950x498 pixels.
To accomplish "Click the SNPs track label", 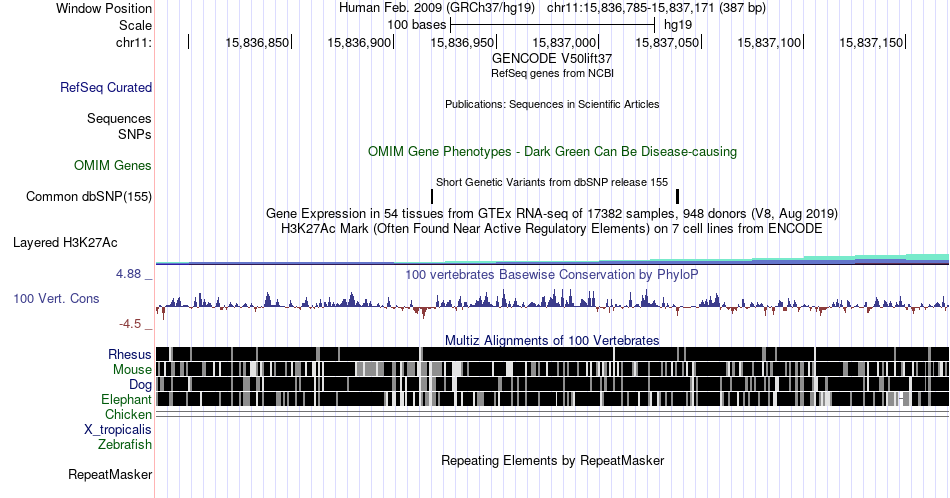I will click(135, 134).
